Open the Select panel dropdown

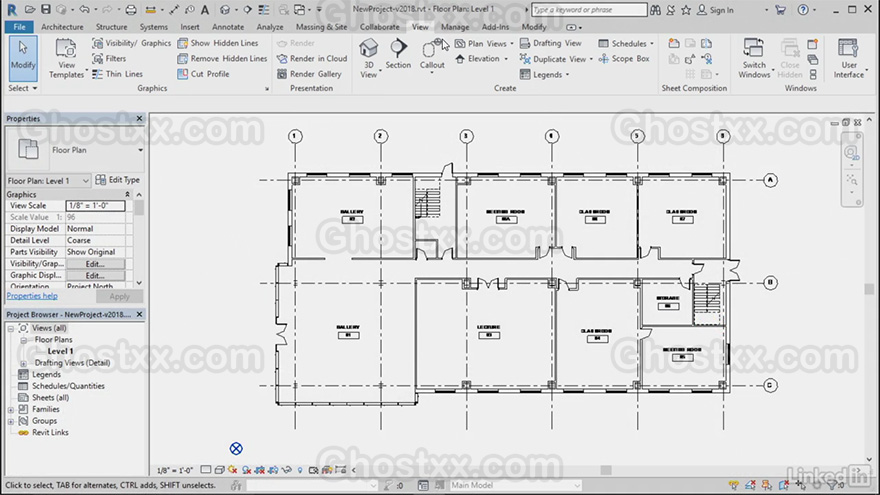(x=23, y=88)
